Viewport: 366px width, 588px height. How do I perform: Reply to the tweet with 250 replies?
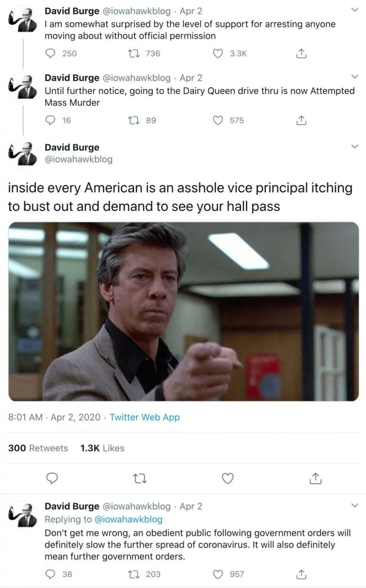(x=50, y=54)
